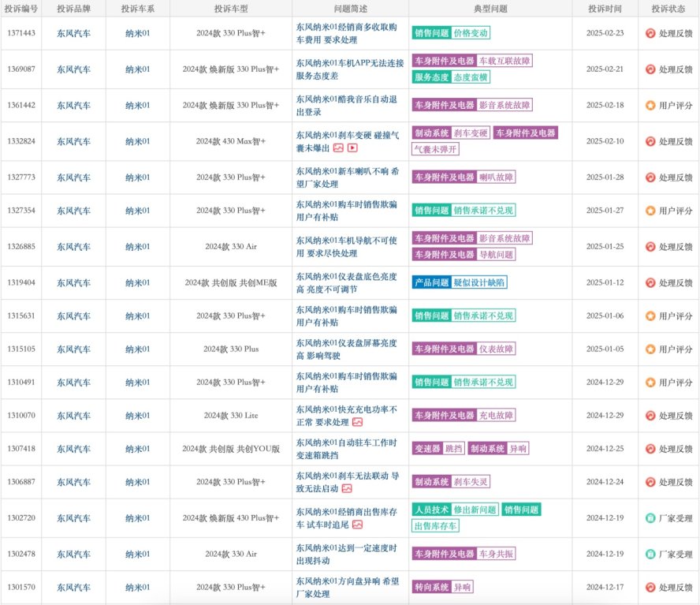Open complaint 东风纳米01仪表盘底色亮度高

pyautogui.click(x=346, y=283)
